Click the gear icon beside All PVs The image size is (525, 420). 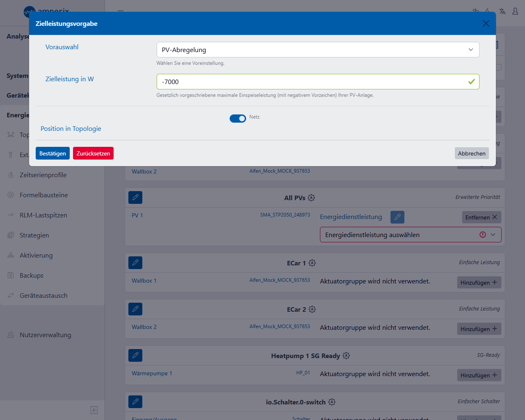tap(311, 198)
